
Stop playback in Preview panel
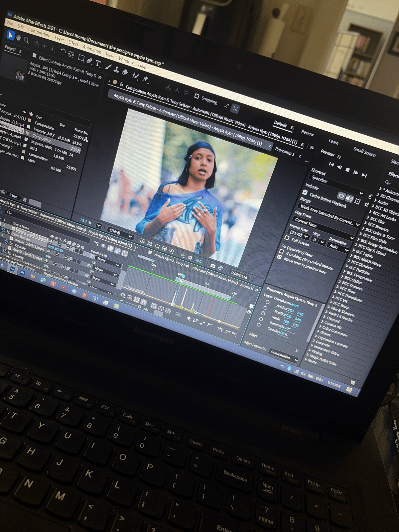click(x=348, y=170)
